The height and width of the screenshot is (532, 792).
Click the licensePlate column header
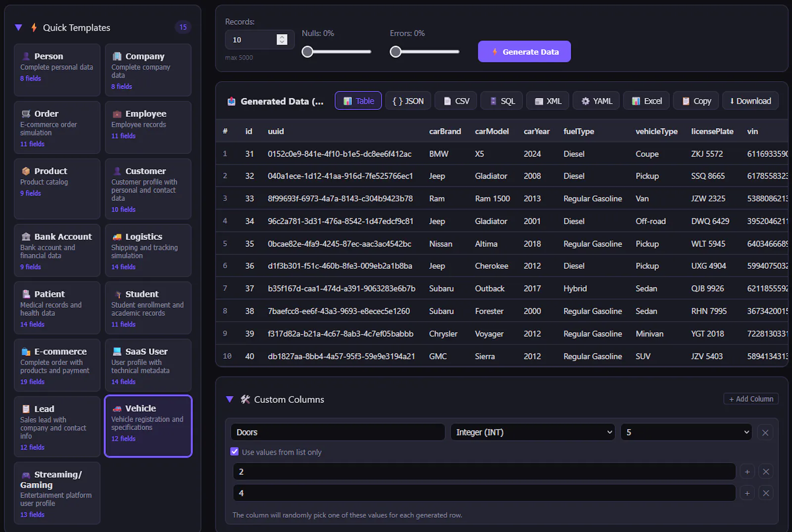pyautogui.click(x=712, y=131)
